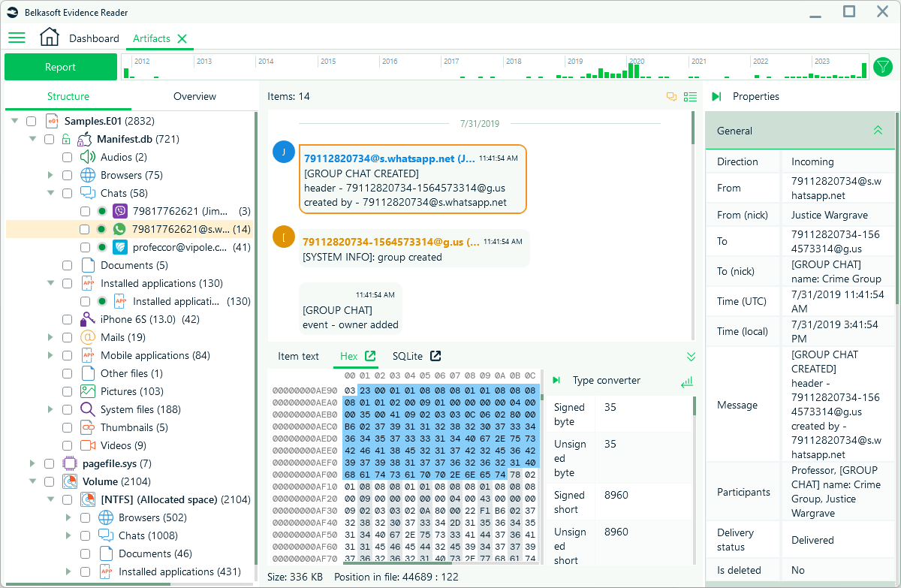Click the WhatsApp chat icon
The image size is (901, 588).
[119, 229]
